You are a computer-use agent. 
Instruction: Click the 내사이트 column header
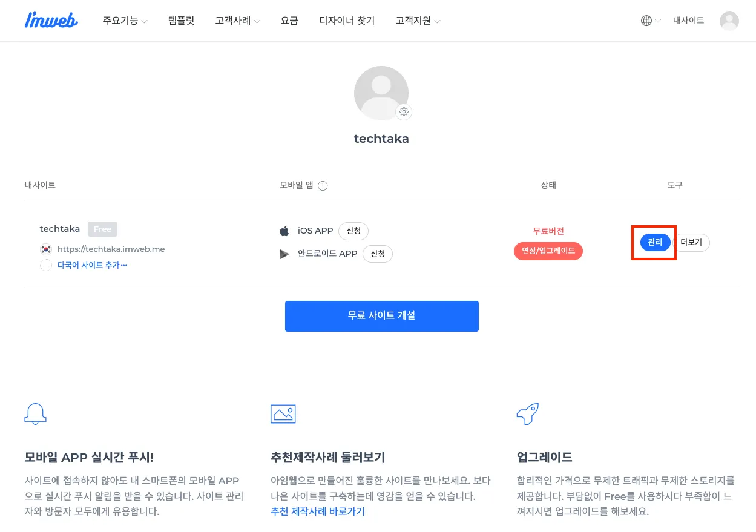(x=40, y=185)
